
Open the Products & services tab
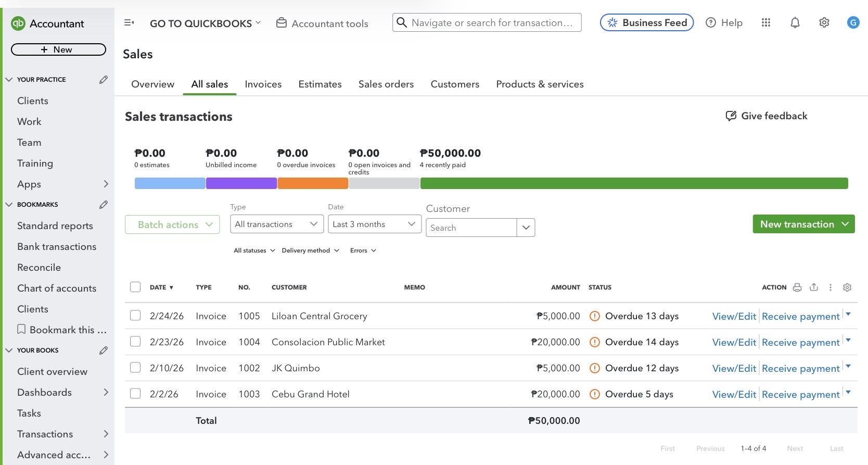[x=540, y=84]
